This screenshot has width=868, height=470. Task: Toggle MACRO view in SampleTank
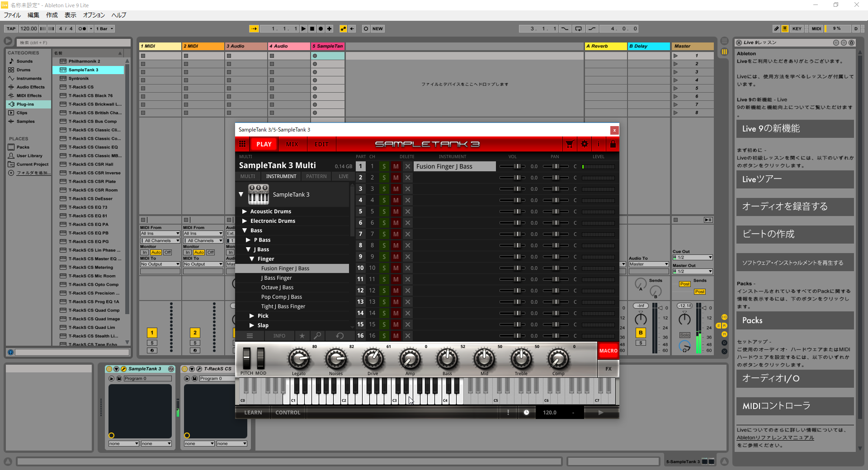point(608,351)
